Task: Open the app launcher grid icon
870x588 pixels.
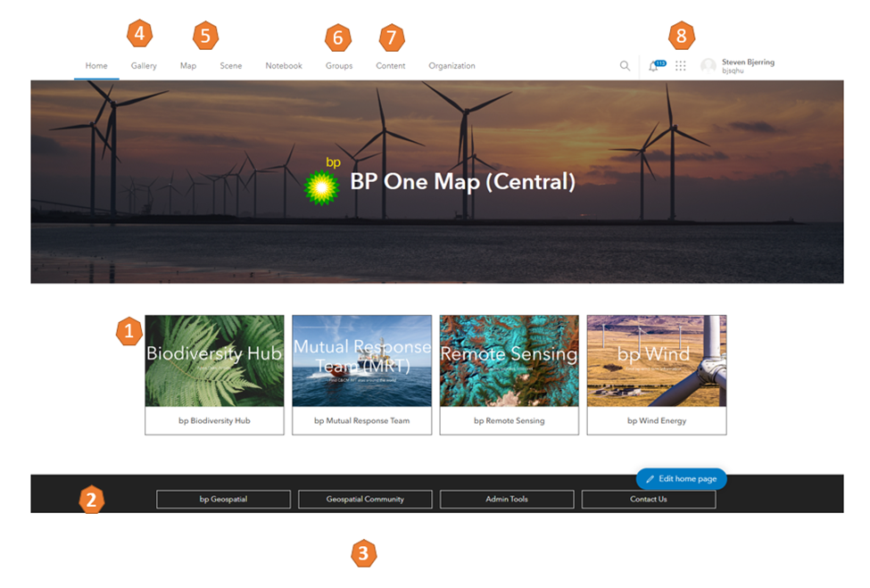Action: point(681,66)
